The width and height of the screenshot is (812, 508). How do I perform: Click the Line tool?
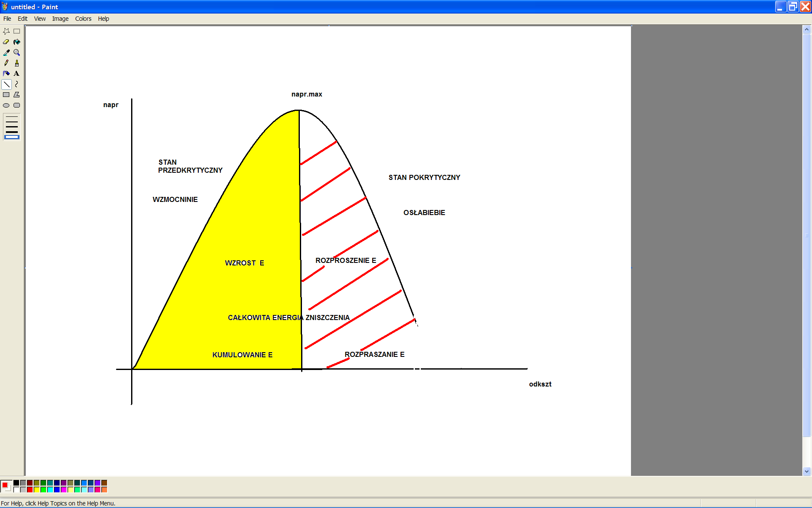[x=6, y=84]
